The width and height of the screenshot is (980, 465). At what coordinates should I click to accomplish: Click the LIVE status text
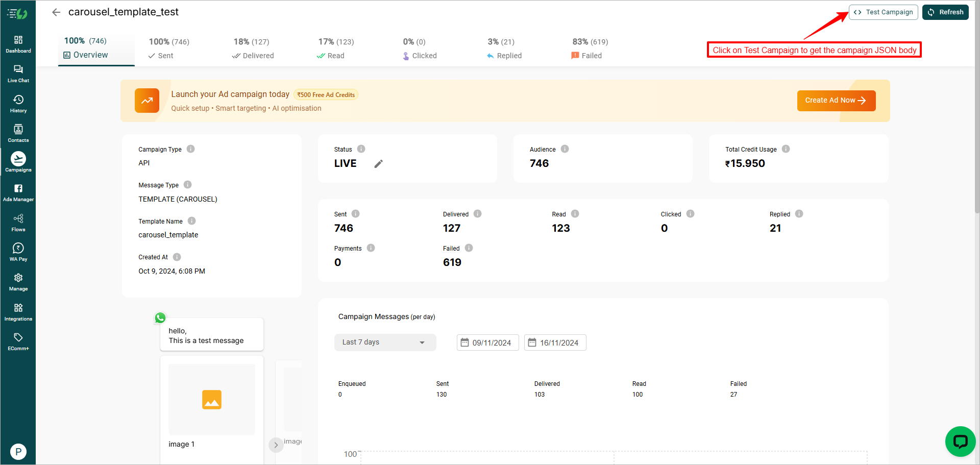pyautogui.click(x=346, y=163)
